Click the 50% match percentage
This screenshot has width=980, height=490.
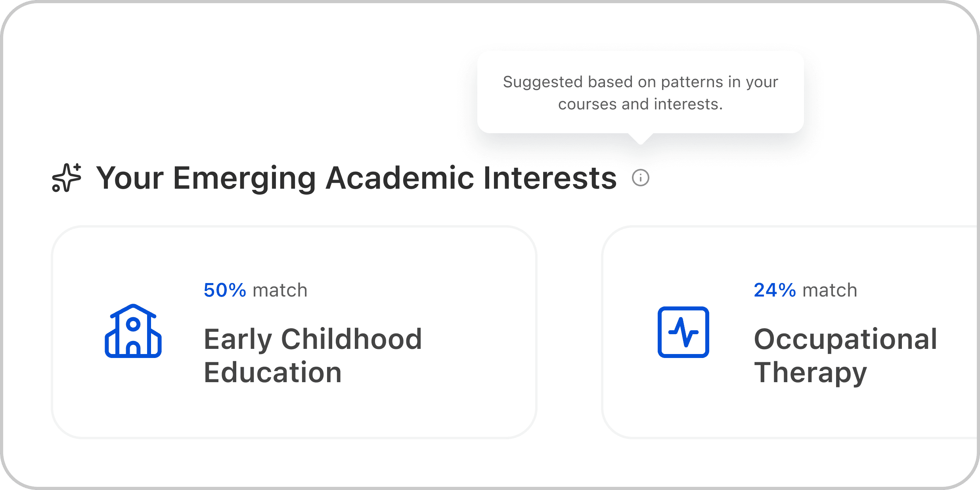coord(225,290)
